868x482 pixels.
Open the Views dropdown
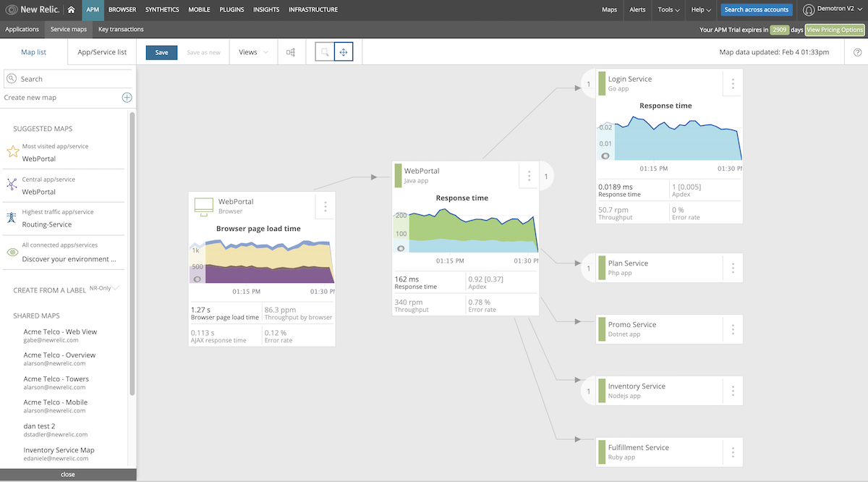point(253,52)
